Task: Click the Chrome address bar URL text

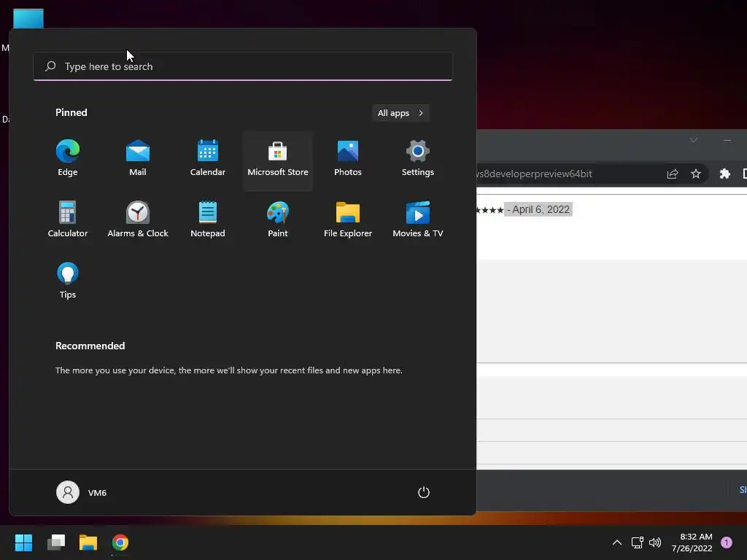Action: pyautogui.click(x=535, y=174)
